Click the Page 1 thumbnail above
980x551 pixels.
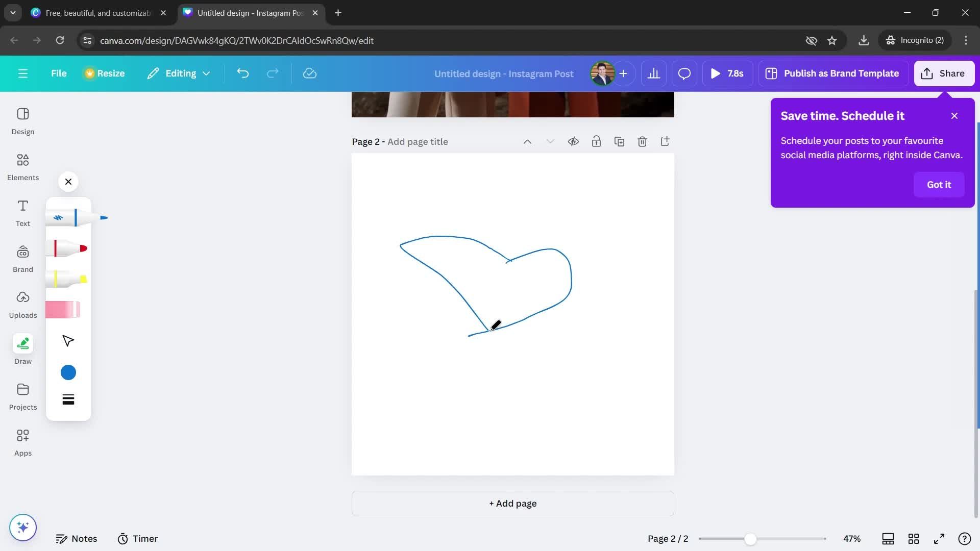(x=512, y=104)
